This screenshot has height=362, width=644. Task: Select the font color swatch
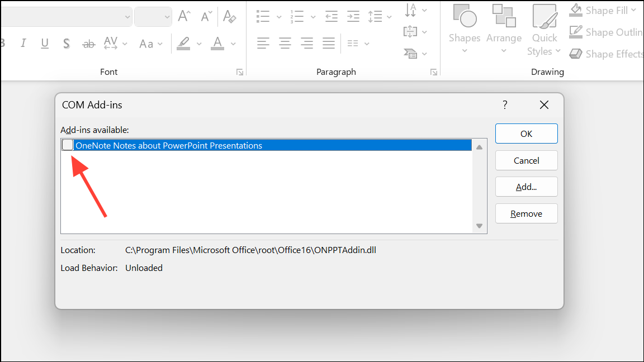click(218, 43)
